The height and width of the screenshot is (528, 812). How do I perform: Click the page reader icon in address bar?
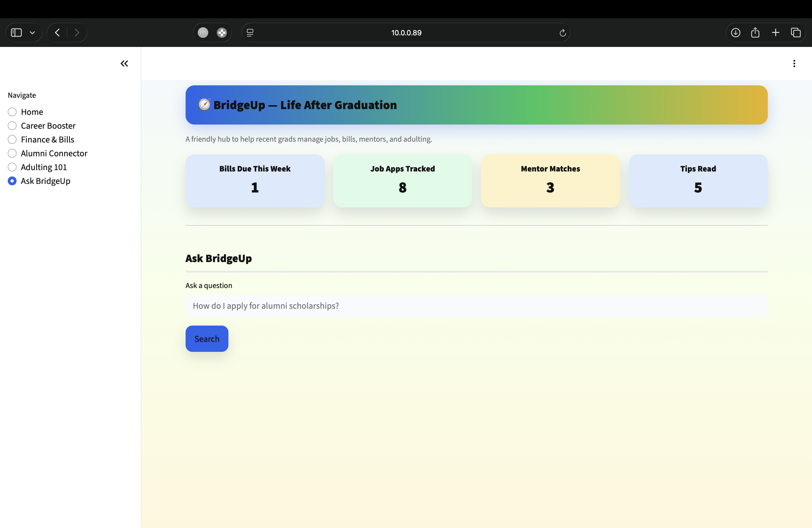(250, 33)
